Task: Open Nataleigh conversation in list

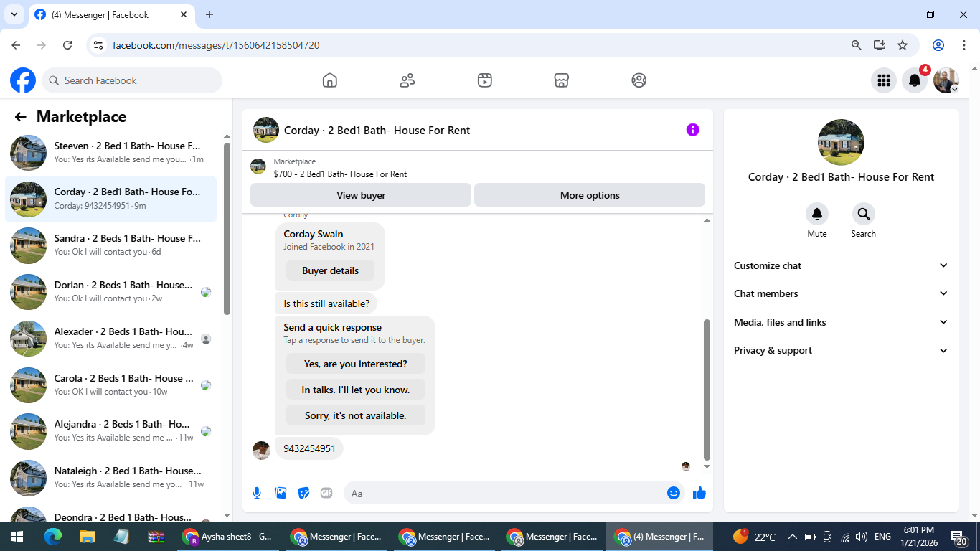Action: (111, 478)
